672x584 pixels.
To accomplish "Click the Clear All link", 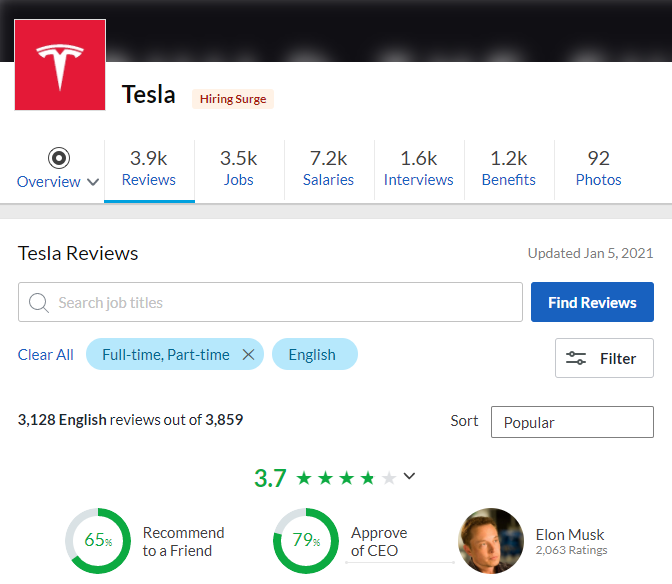I will pos(46,355).
